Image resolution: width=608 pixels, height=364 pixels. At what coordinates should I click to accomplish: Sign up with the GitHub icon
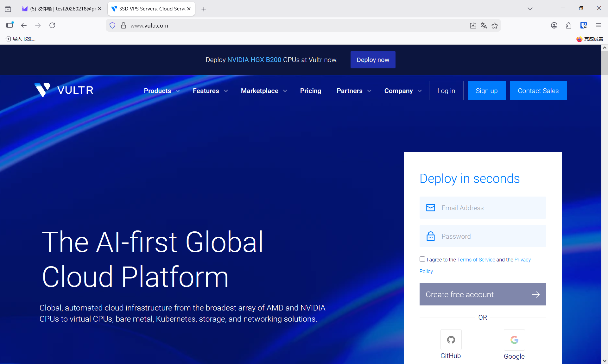point(451,340)
